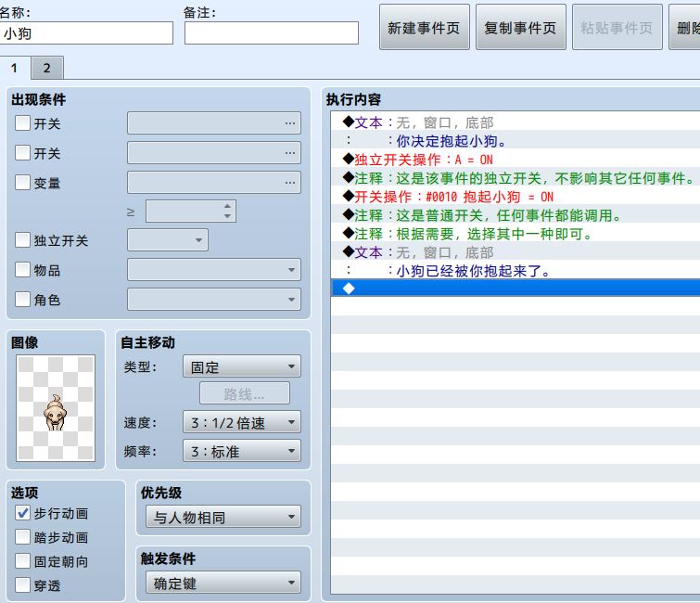700x603 pixels.
Task: Switch to event page tab 2
Action: pyautogui.click(x=47, y=68)
